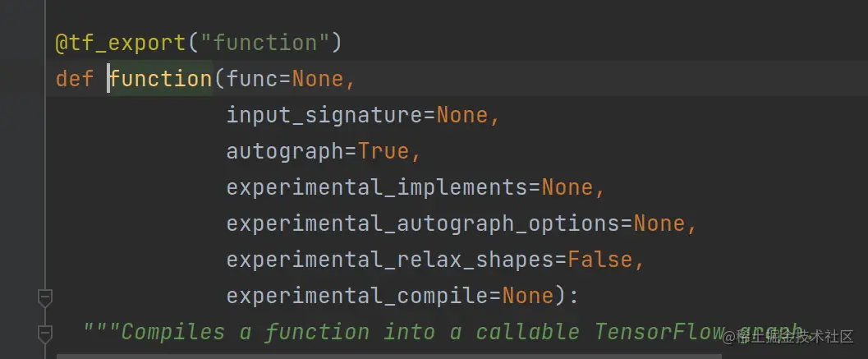
Task: Click the word TensorFlow in the docstring
Action: pos(659,332)
